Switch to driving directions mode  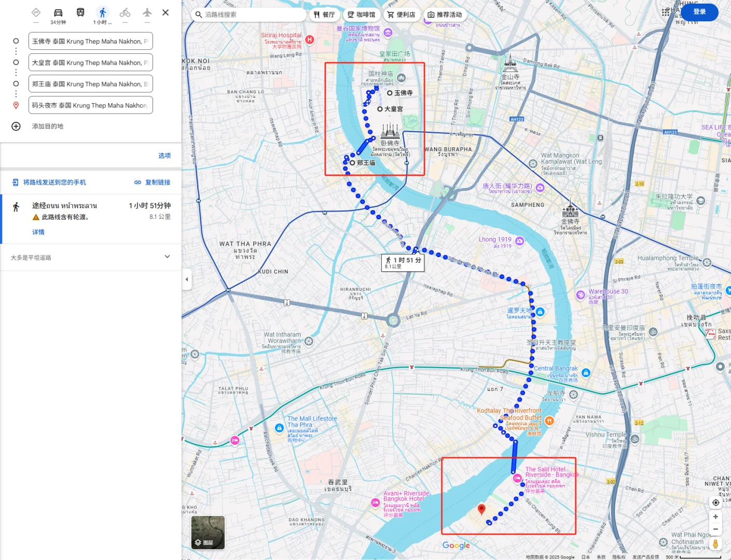tap(58, 12)
